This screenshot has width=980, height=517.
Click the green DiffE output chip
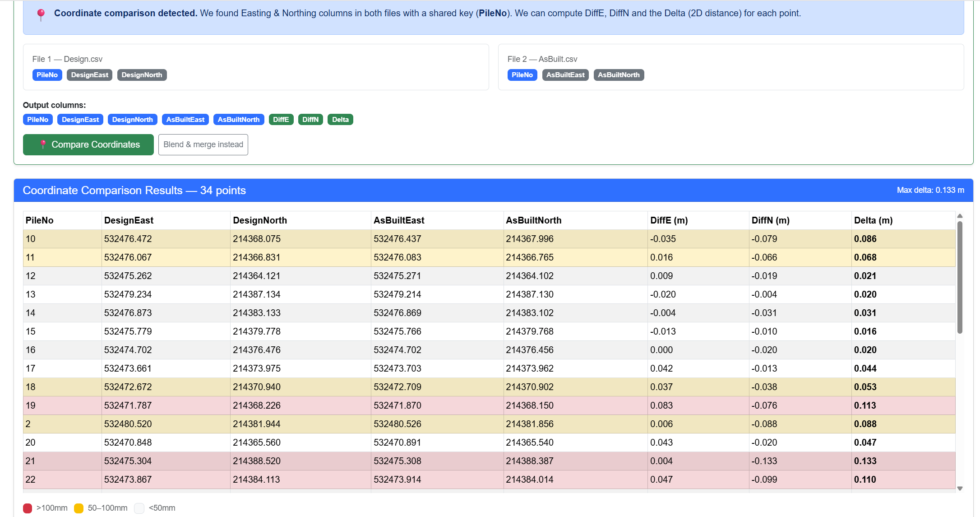(x=281, y=120)
